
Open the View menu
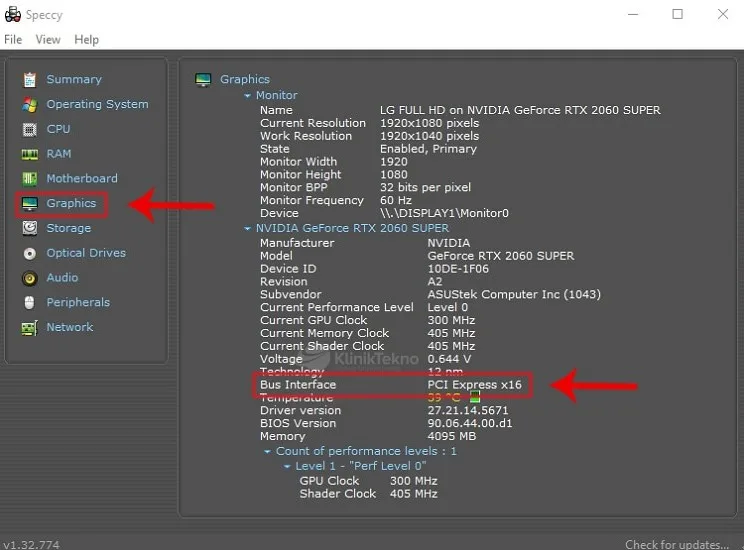pyautogui.click(x=48, y=39)
